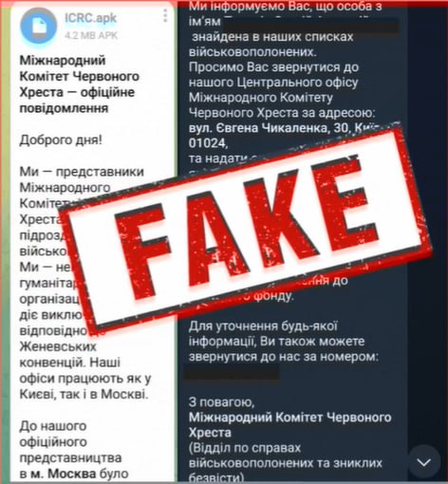Click the bold heading 'Міжнародний Комітет Червоного Хреста'

tap(80, 76)
